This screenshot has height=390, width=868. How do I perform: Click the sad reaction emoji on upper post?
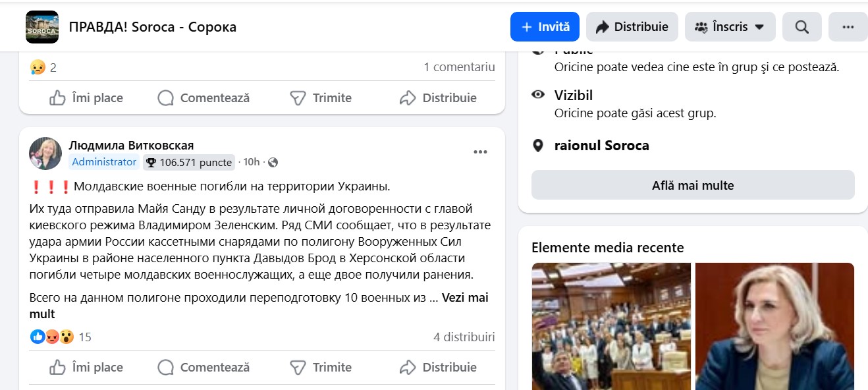38,67
